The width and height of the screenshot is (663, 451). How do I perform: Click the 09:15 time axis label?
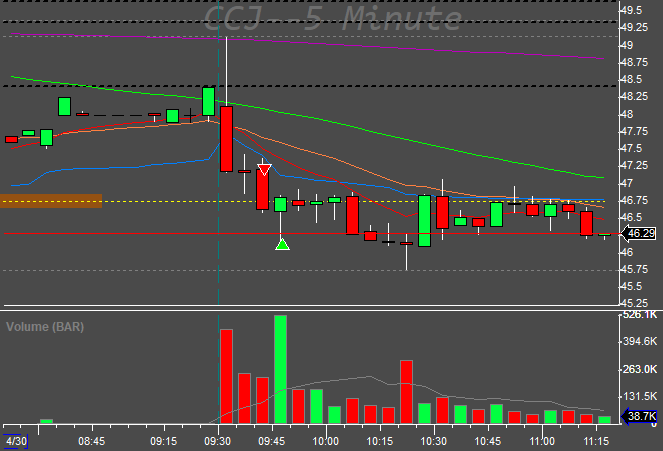(164, 441)
